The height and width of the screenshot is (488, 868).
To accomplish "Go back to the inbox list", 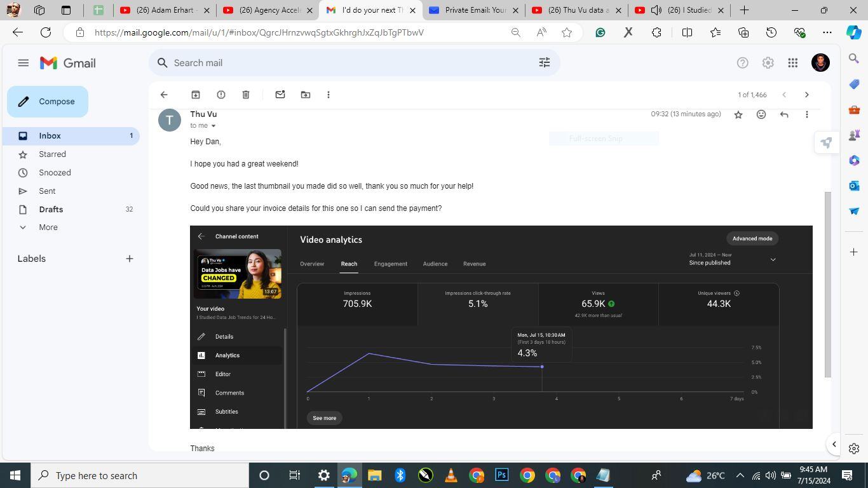I will (x=164, y=95).
